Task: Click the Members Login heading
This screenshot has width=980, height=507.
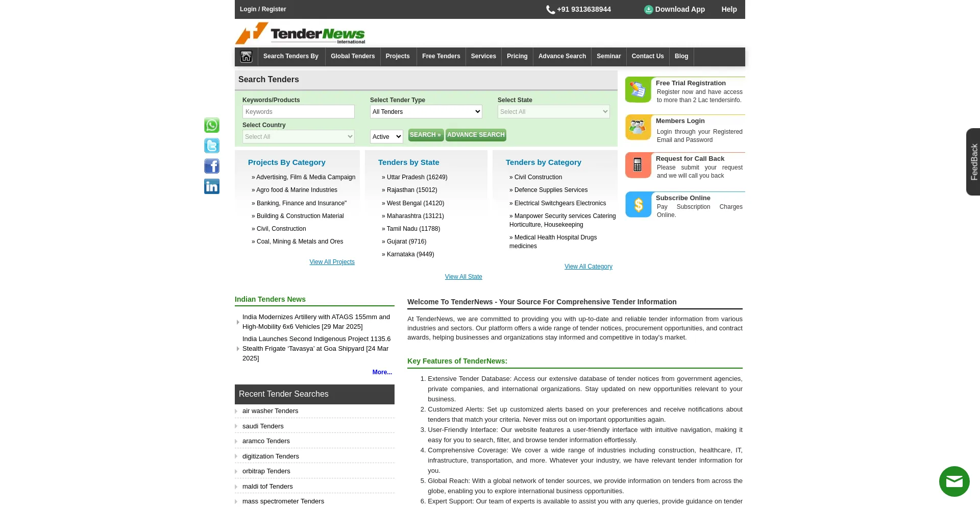Action: coord(680,121)
